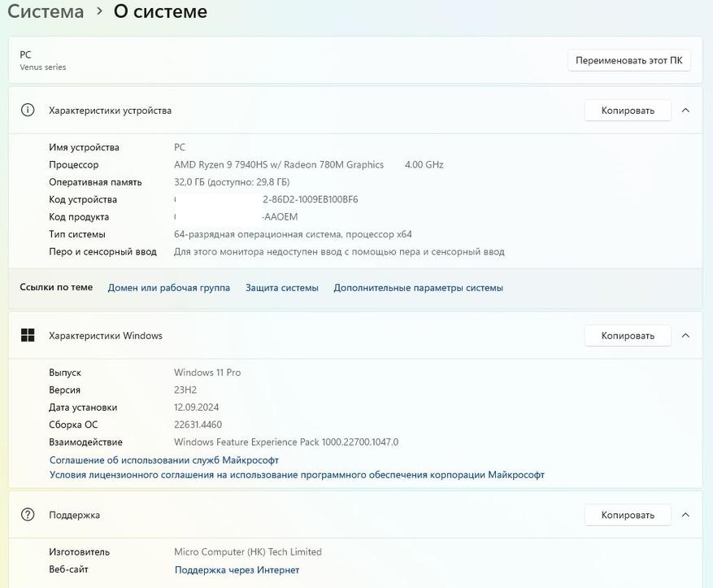Click the question mark Поддержка icon
This screenshot has height=588, width=713.
click(28, 514)
